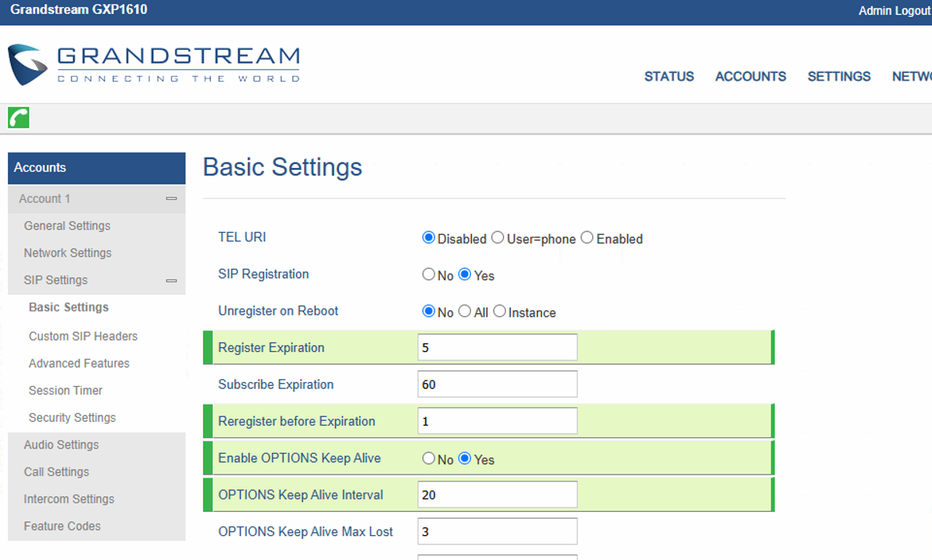Set Unregister on Reboot to All

tap(465, 311)
